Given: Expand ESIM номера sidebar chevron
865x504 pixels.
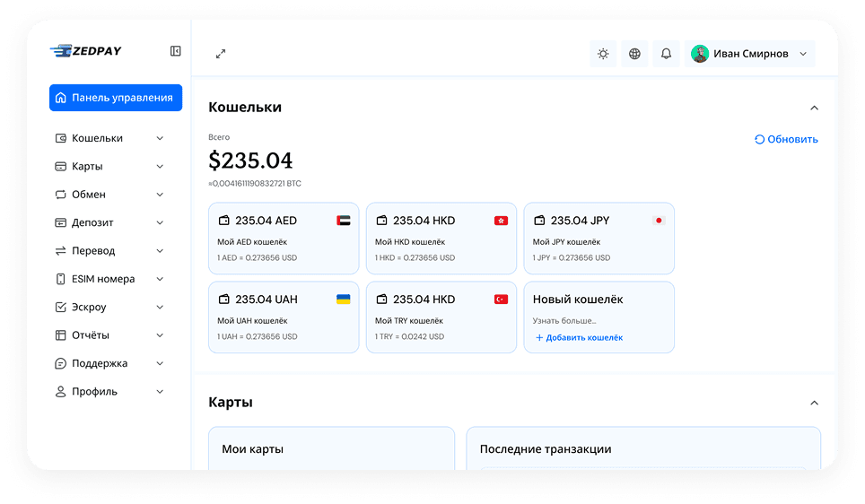Looking at the screenshot, I should coord(160,279).
